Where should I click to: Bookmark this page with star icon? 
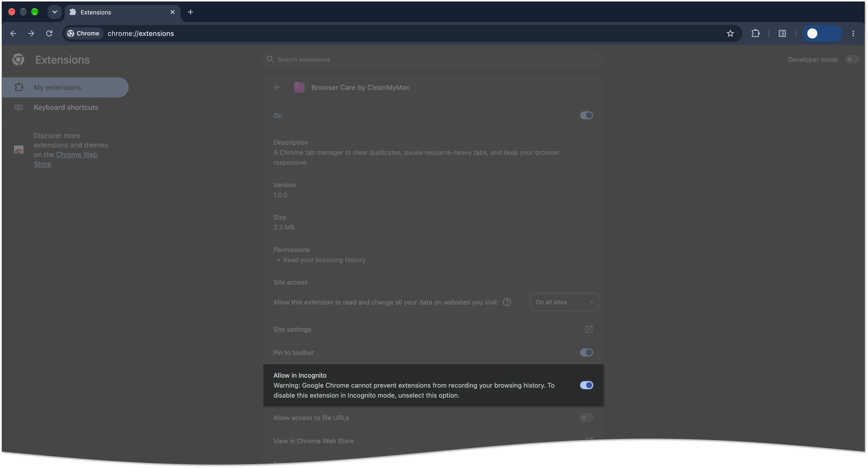(730, 33)
